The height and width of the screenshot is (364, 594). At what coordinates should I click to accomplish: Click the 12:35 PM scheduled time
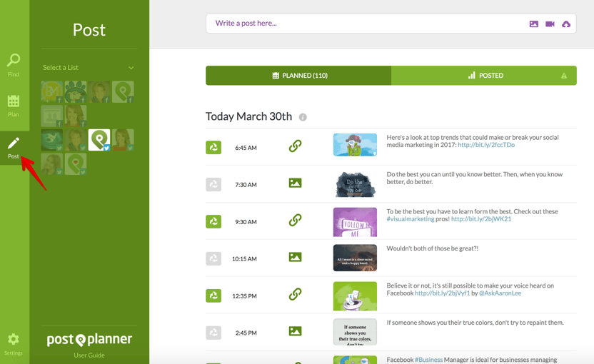(244, 296)
